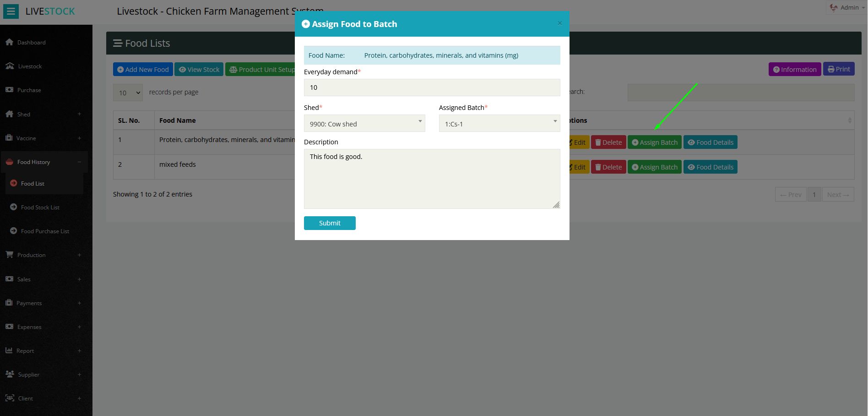Image resolution: width=868 pixels, height=416 pixels.
Task: Open the Shed dropdown showing Cow shed
Action: tap(364, 124)
